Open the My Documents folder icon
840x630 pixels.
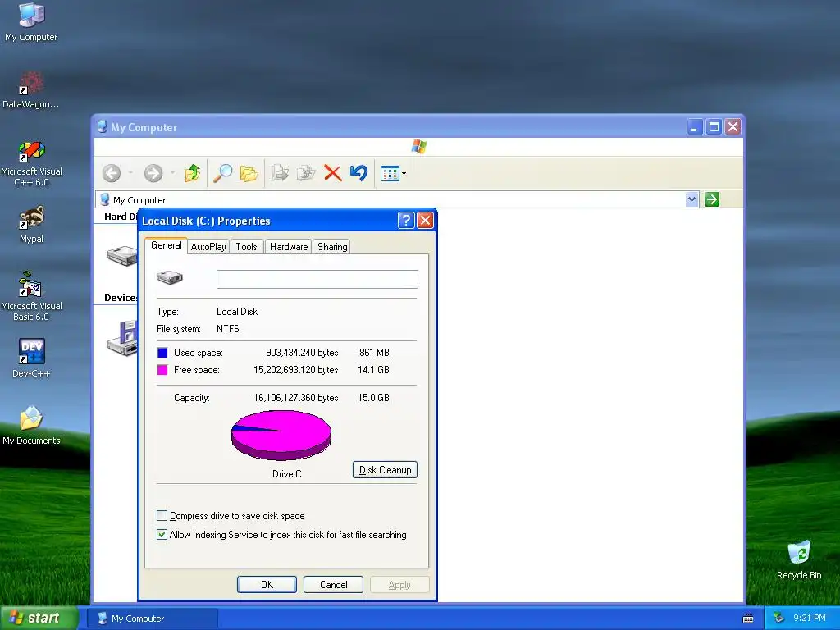(x=32, y=426)
